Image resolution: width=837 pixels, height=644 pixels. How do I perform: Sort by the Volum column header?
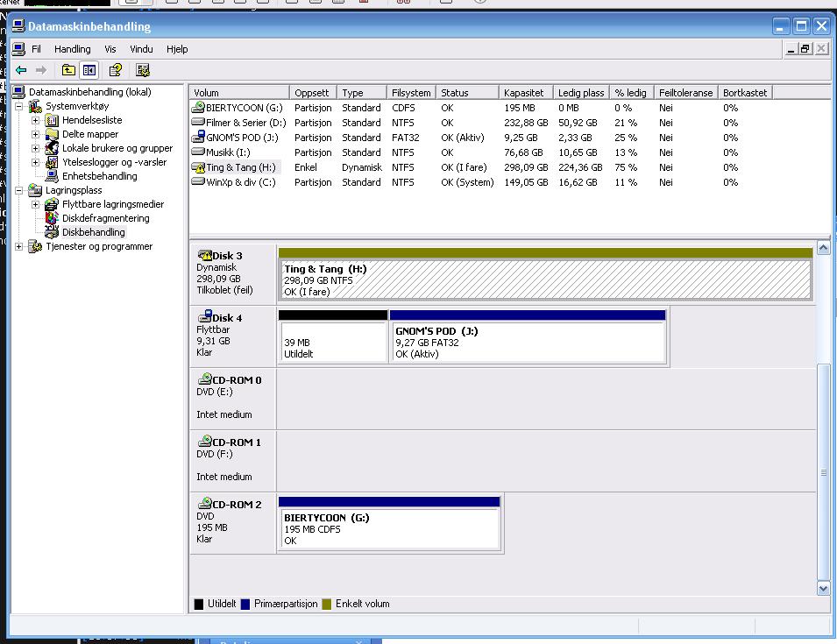coord(239,93)
